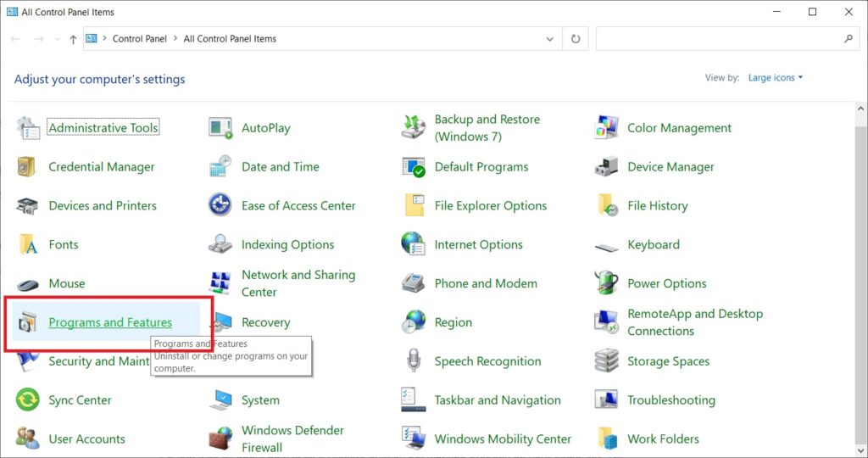
Task: Click the Credential Manager safe icon
Action: coord(26,167)
